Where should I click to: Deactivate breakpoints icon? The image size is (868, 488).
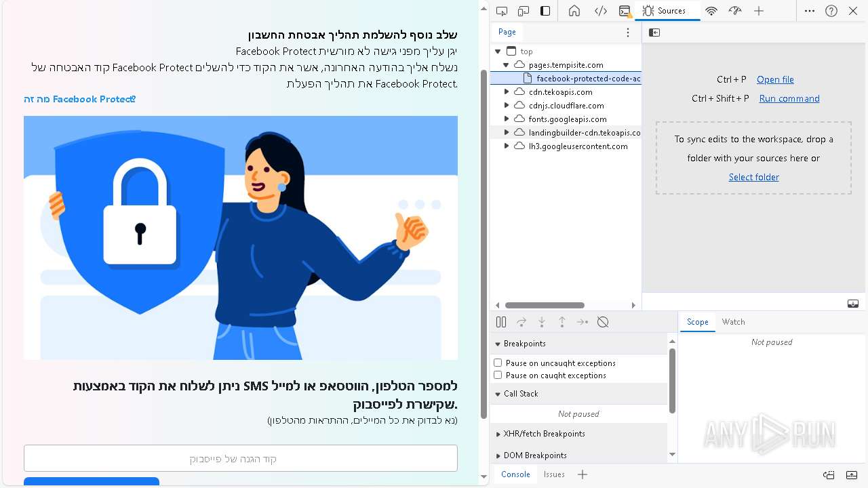pos(603,323)
